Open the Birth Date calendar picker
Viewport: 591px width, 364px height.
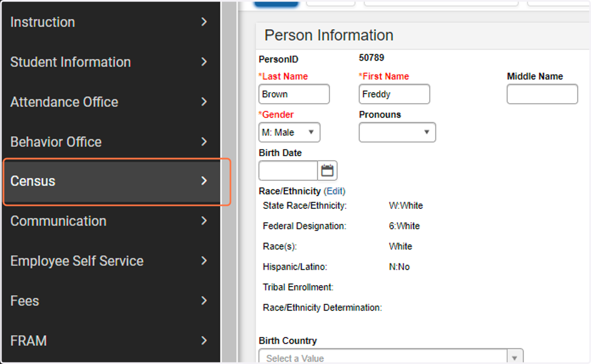328,171
